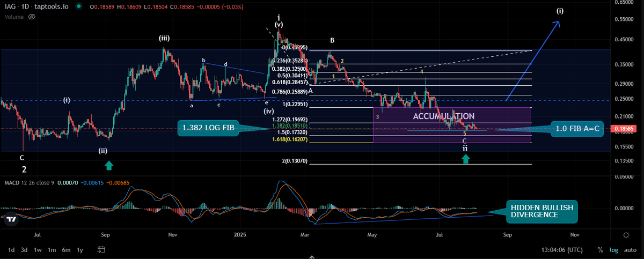Click the low value L0.18504
The width and height of the screenshot is (644, 259).
[155, 6]
